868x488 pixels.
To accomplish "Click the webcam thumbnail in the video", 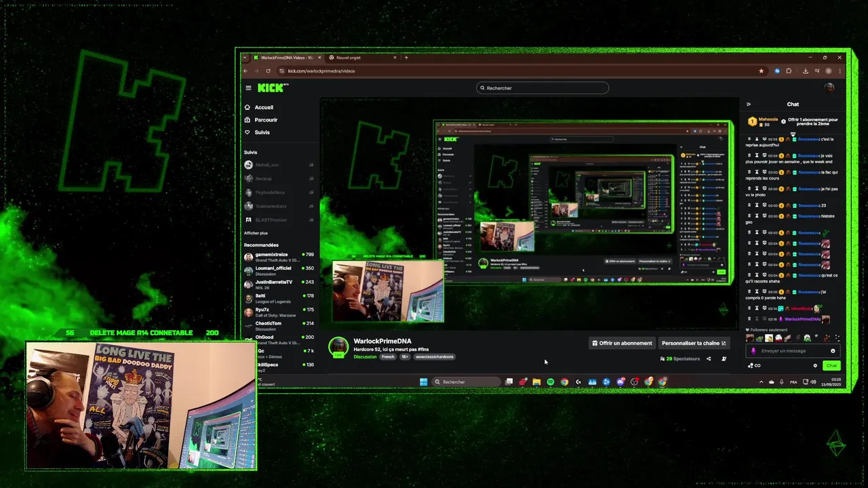I will (388, 291).
